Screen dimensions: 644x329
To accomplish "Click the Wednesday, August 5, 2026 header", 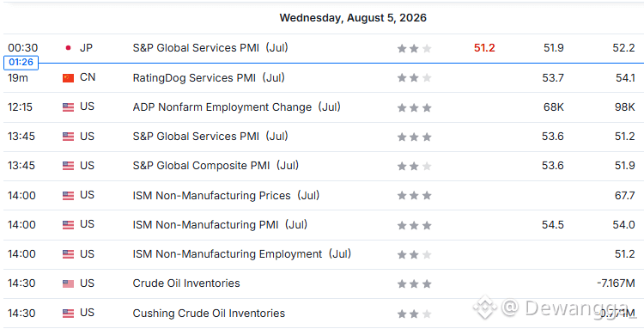I will click(x=353, y=18).
